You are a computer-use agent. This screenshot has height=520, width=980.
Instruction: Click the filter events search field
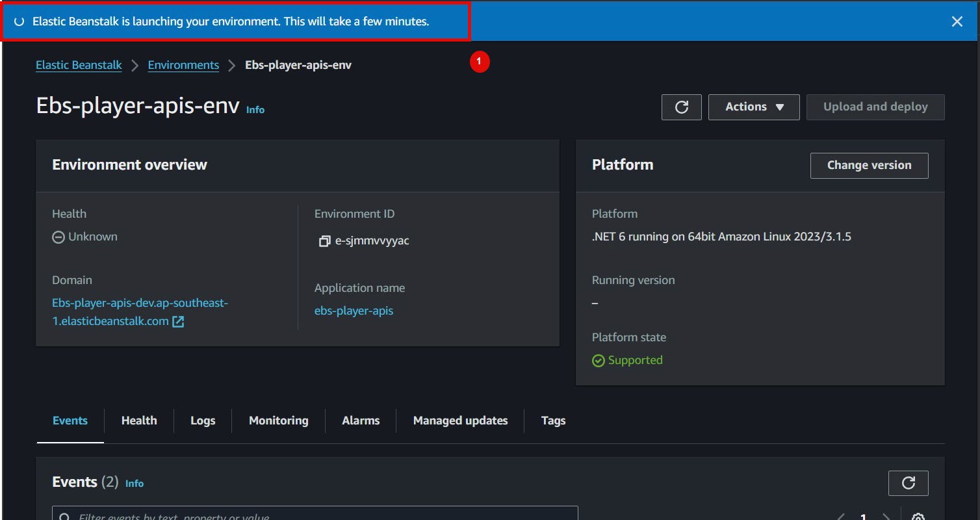tap(315, 513)
